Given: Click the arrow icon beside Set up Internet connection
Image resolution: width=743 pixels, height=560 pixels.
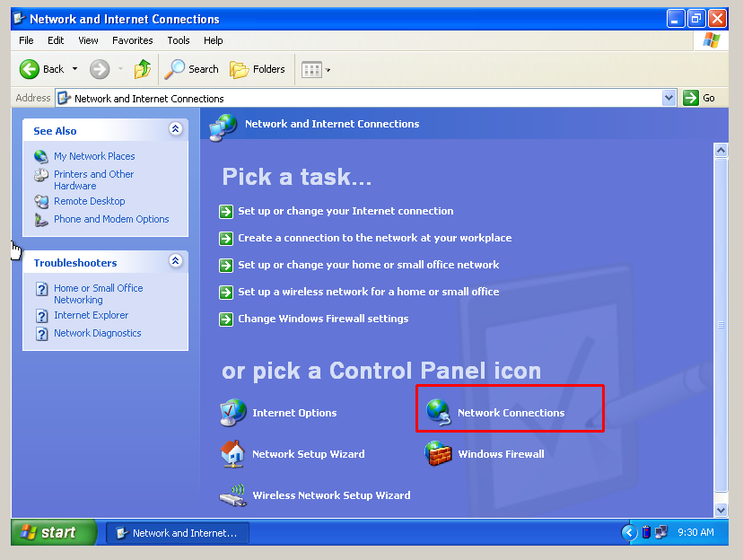Looking at the screenshot, I should click(x=226, y=211).
